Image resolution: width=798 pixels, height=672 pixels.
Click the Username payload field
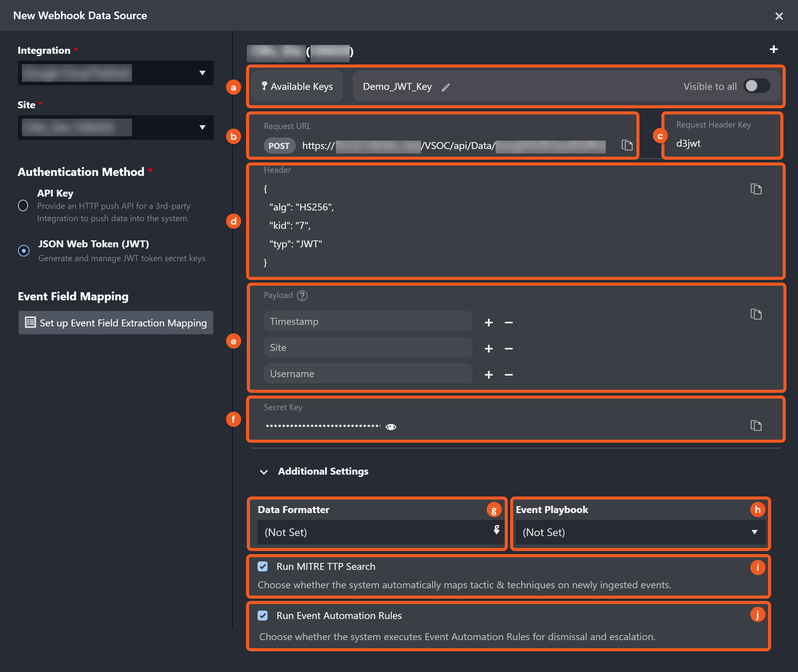[x=368, y=373]
